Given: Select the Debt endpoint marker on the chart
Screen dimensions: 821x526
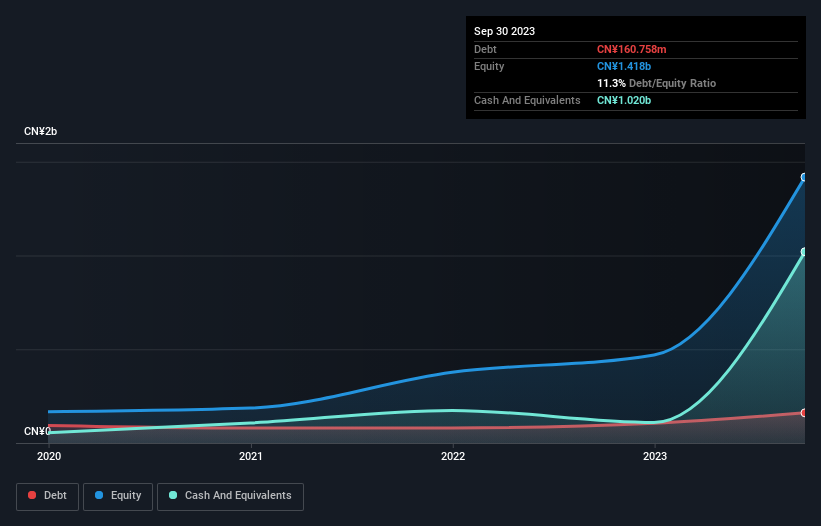Looking at the screenshot, I should pos(804,413).
